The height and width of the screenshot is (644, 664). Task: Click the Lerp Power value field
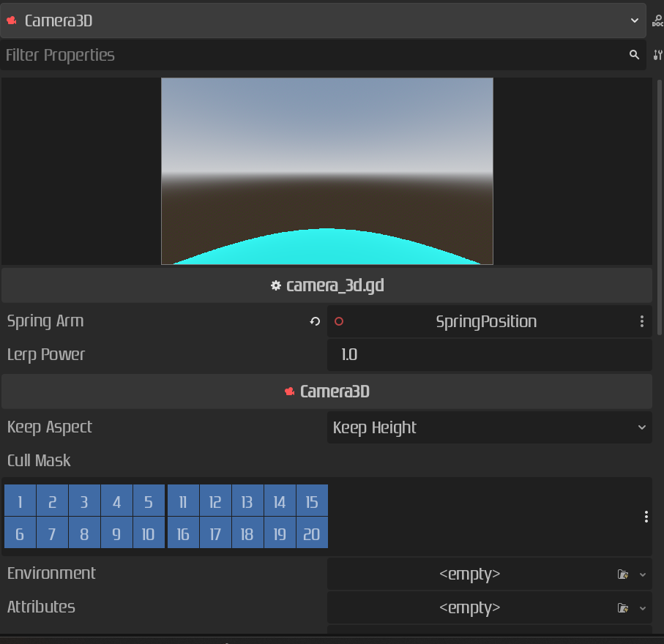pos(489,355)
